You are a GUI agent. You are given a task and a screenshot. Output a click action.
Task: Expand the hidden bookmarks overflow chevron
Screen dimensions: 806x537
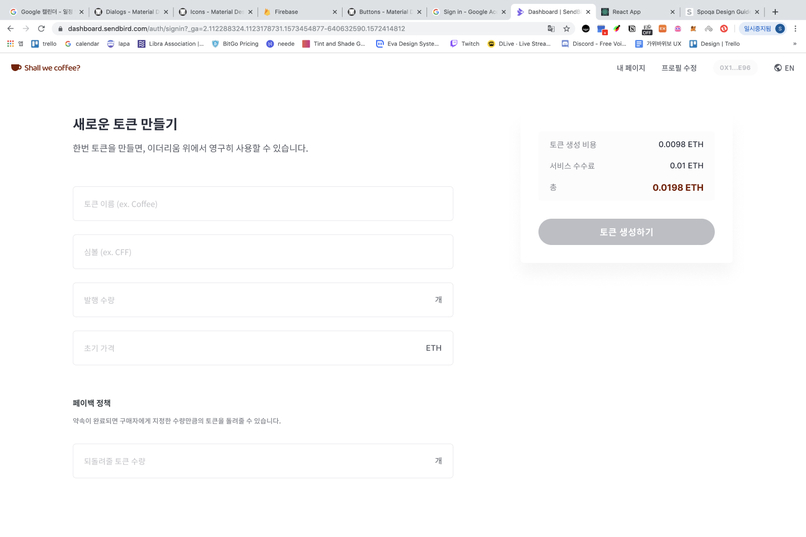click(795, 44)
